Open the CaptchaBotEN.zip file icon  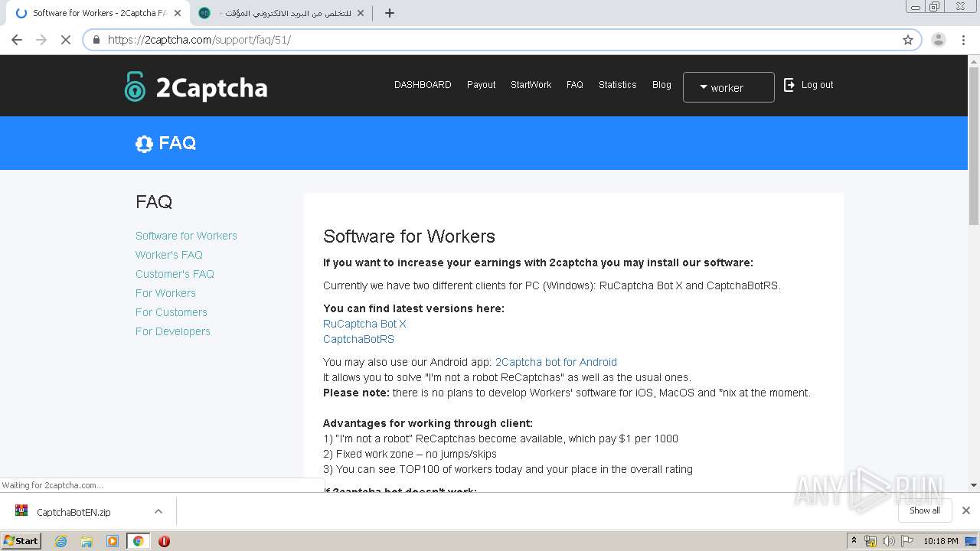(x=21, y=511)
